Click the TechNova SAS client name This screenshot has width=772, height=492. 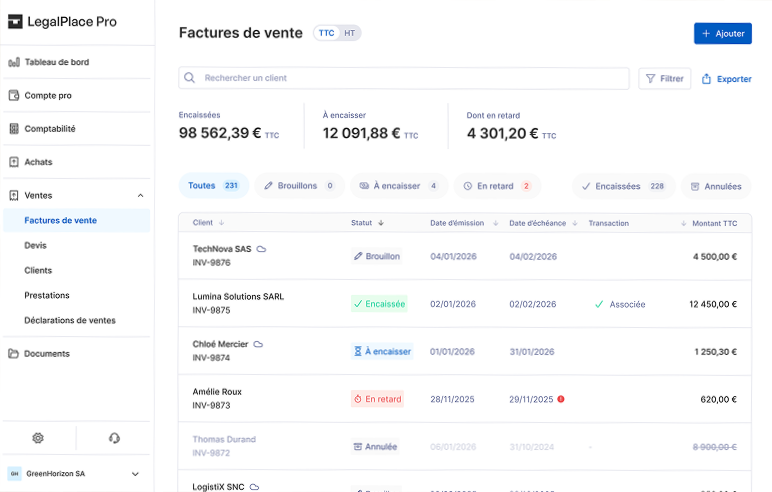click(222, 249)
